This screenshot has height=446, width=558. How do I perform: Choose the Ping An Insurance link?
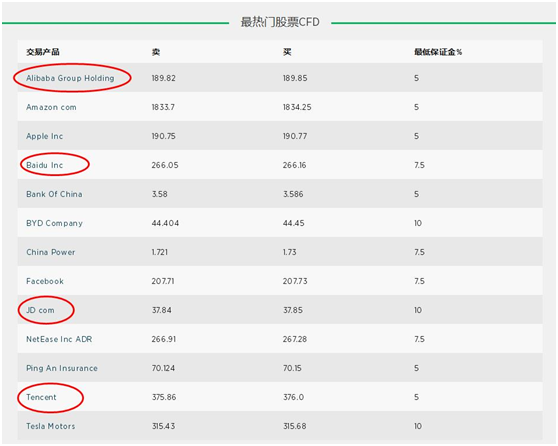pos(62,368)
